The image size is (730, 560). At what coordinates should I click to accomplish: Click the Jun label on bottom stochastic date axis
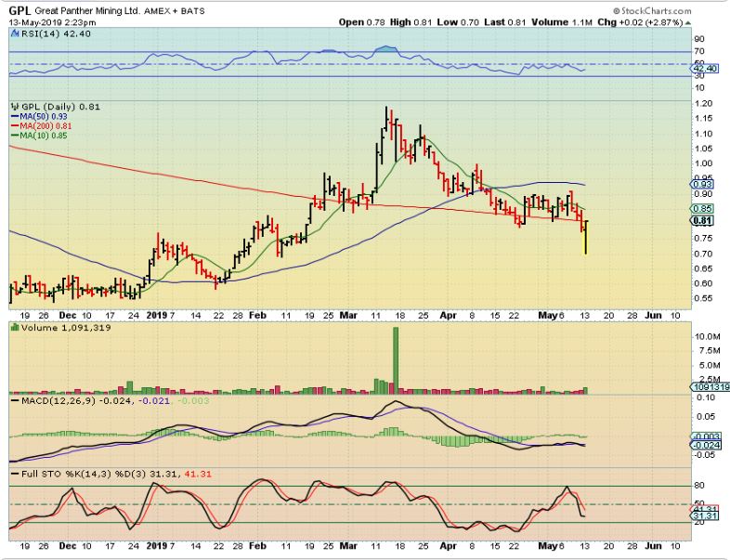pos(653,545)
